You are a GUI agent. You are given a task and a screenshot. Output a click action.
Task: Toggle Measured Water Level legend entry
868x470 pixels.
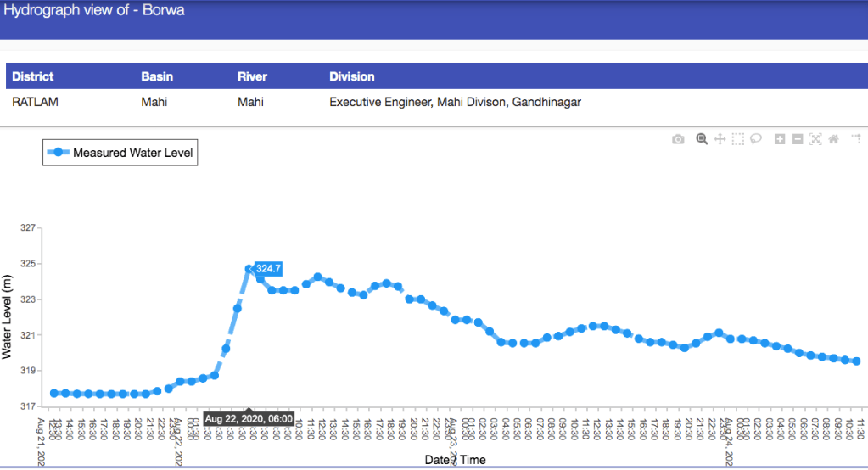(x=120, y=153)
